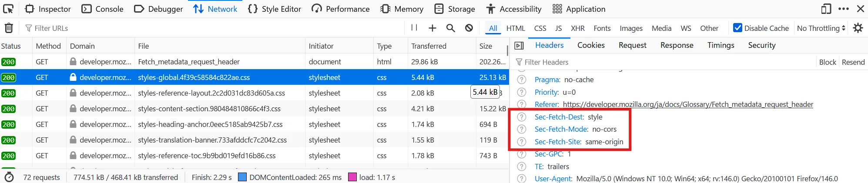This screenshot has height=183, width=868.
Task: Pause recording network log
Action: tap(414, 28)
